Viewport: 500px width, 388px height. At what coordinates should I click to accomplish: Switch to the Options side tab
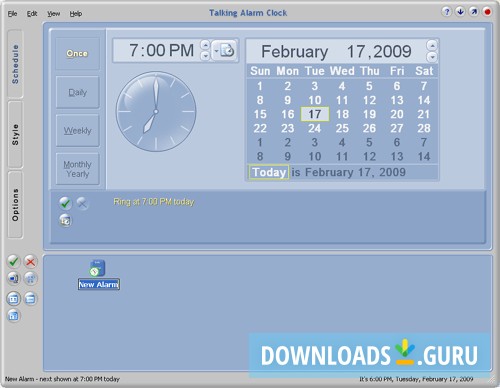pyautogui.click(x=15, y=205)
